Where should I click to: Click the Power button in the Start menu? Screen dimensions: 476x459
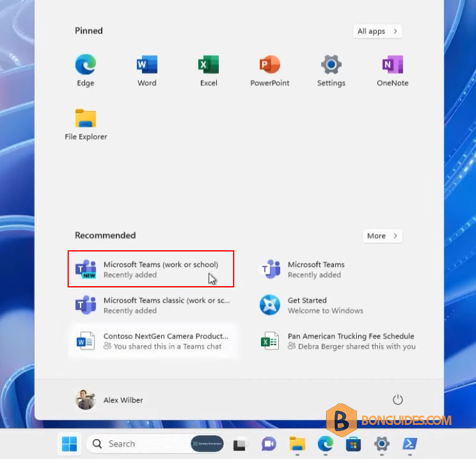coord(398,400)
